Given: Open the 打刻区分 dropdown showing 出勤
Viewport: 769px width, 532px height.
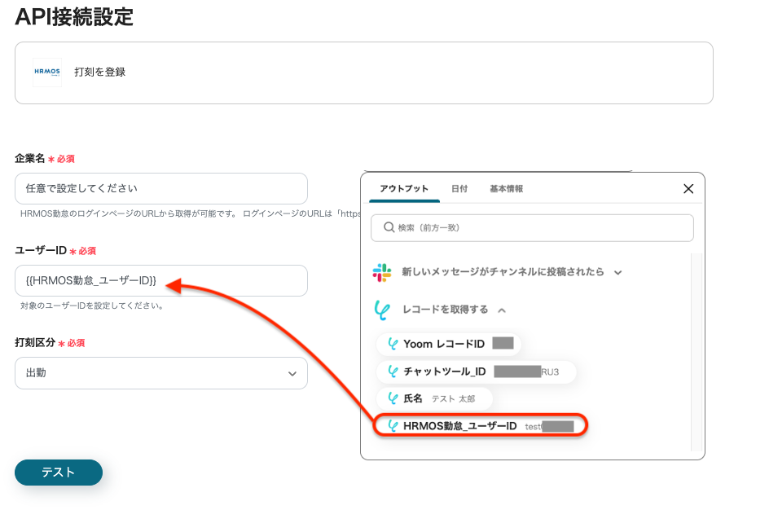Looking at the screenshot, I should click(160, 373).
